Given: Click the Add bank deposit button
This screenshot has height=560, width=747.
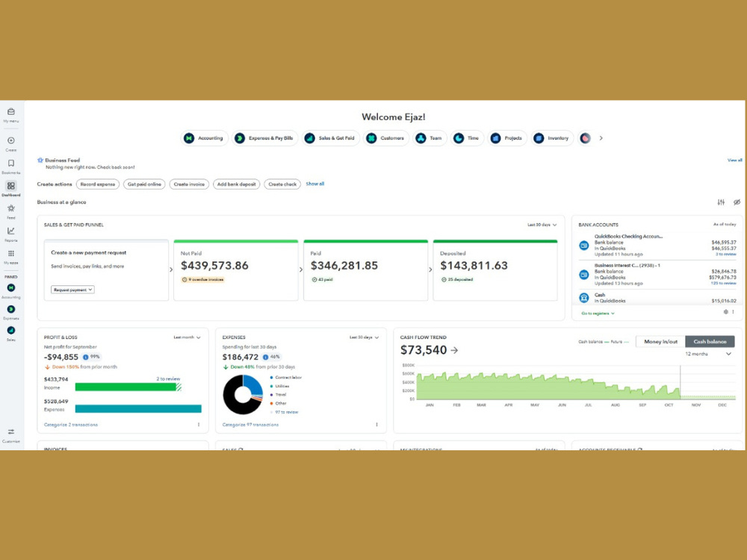Looking at the screenshot, I should (236, 184).
